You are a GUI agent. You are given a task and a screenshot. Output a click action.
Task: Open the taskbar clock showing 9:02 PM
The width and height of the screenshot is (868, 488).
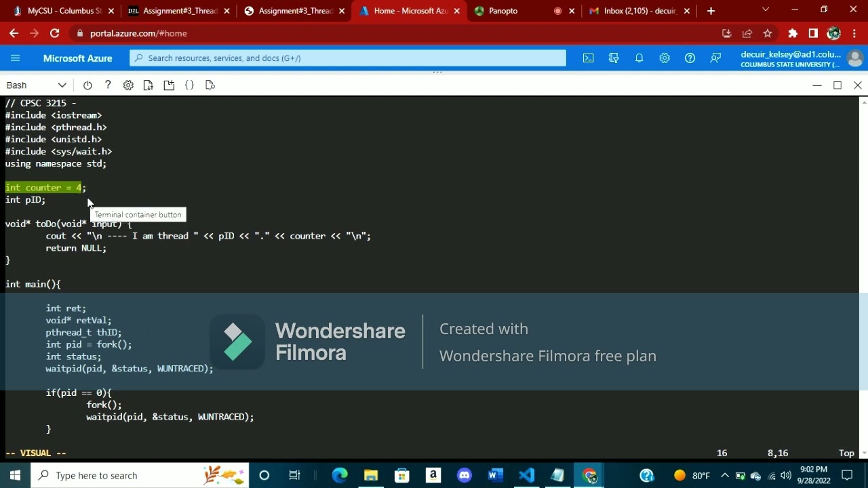pyautogui.click(x=814, y=475)
